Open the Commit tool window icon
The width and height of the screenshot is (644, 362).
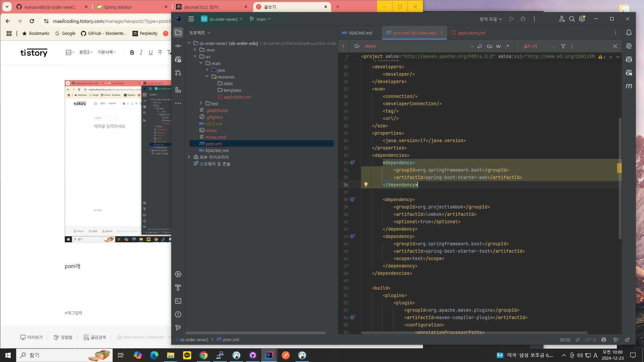[x=178, y=46]
